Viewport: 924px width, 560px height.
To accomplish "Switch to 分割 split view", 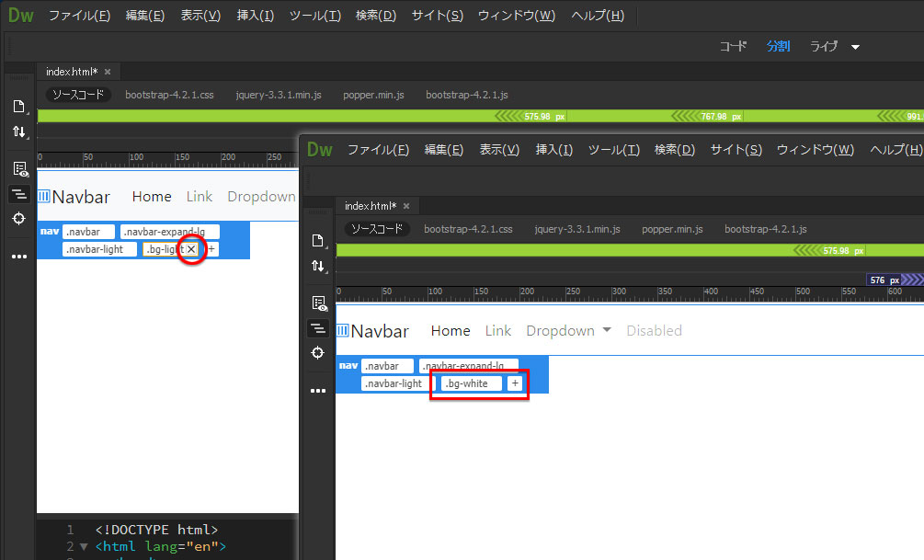I will 778,46.
